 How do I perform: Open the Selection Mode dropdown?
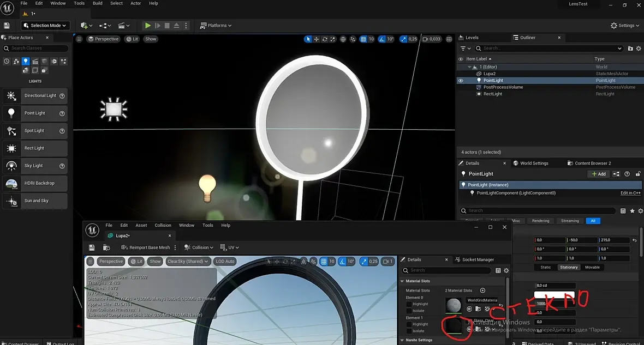(x=45, y=26)
